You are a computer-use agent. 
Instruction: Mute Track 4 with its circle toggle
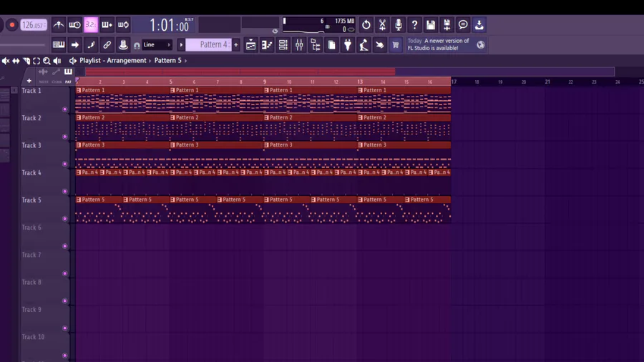[64, 191]
